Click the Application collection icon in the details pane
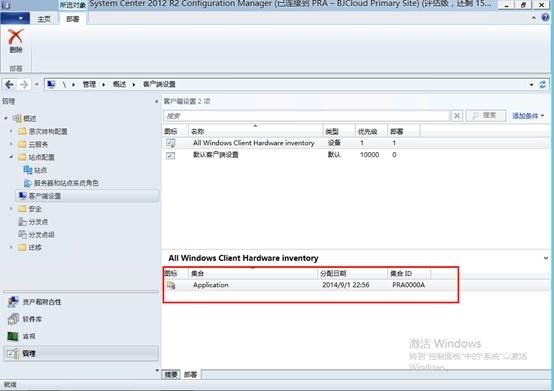Image resolution: width=554 pixels, height=391 pixels. [171, 285]
